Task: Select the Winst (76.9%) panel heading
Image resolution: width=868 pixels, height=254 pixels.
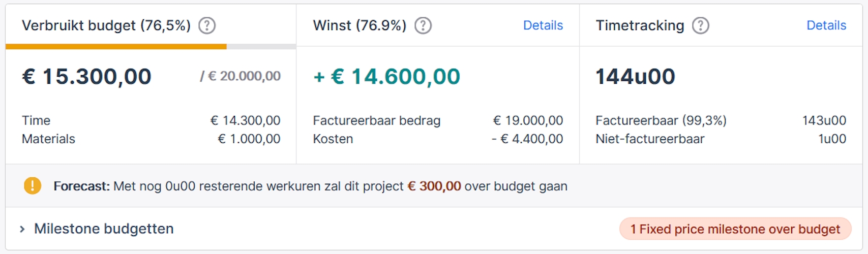Action: pyautogui.click(x=360, y=25)
